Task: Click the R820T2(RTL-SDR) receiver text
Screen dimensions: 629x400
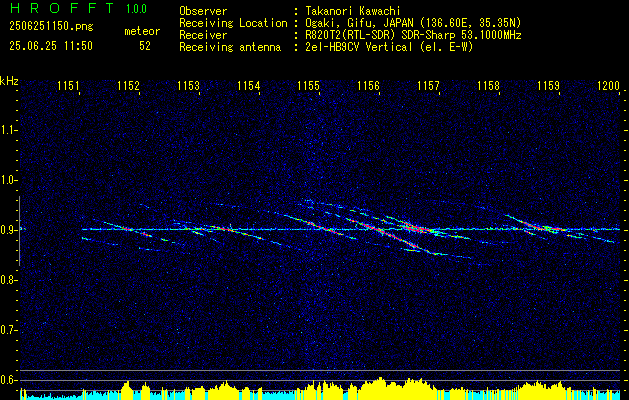Action: pos(413,35)
